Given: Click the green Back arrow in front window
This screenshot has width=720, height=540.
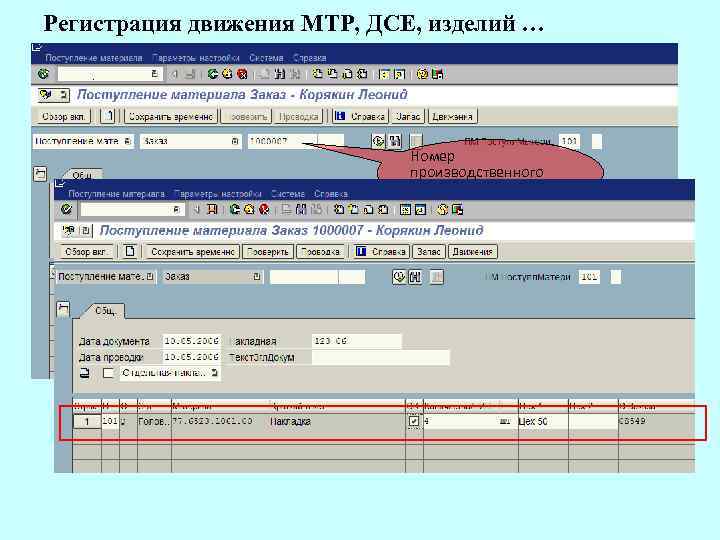Looking at the screenshot, I should [235, 210].
